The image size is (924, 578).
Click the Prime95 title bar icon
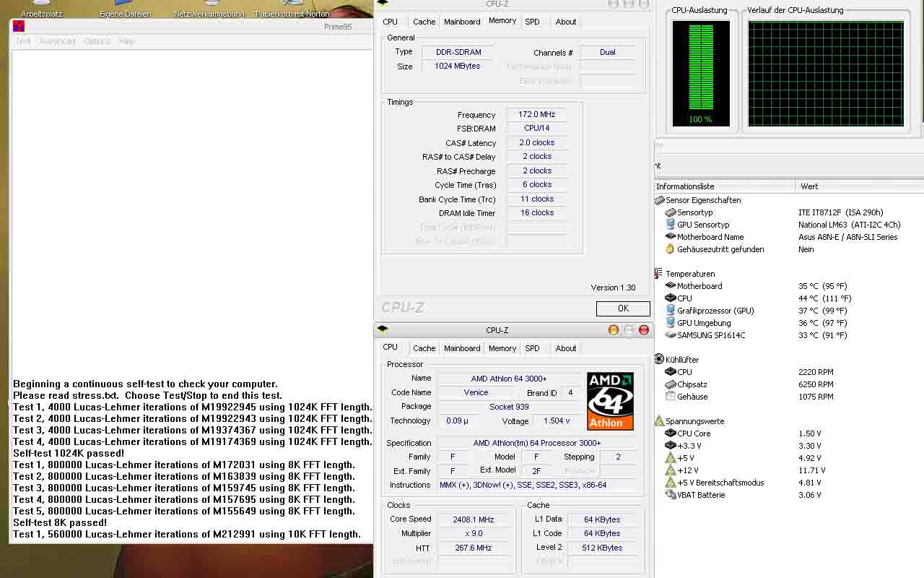[19, 26]
